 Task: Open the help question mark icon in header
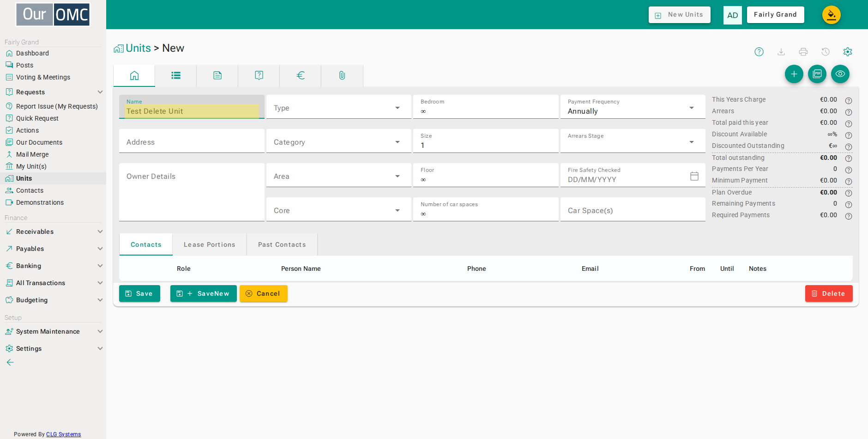pos(759,52)
